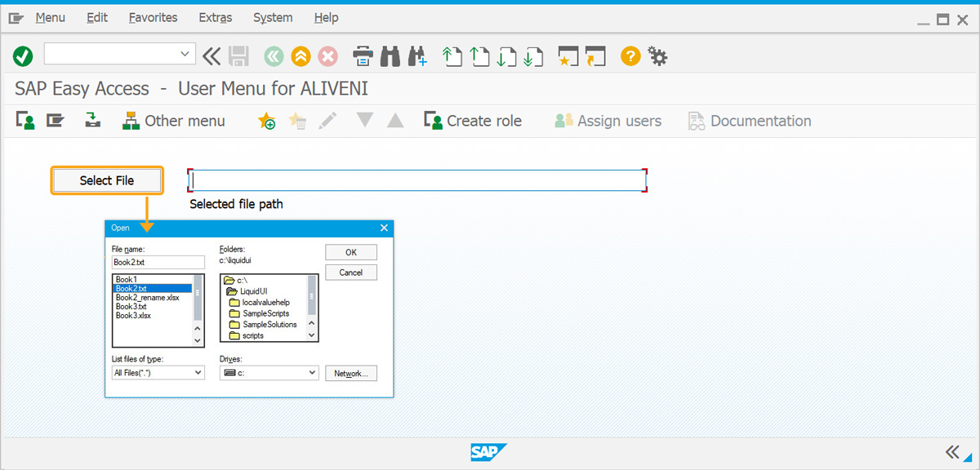Image resolution: width=980 pixels, height=470 pixels.
Task: Open the Edit menu
Action: tap(97, 17)
